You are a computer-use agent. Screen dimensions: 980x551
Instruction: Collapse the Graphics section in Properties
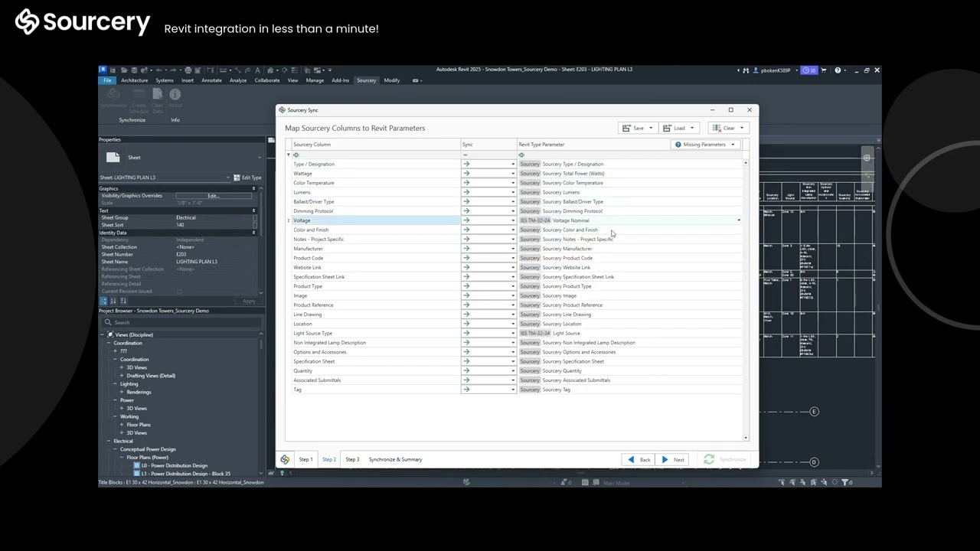click(253, 188)
